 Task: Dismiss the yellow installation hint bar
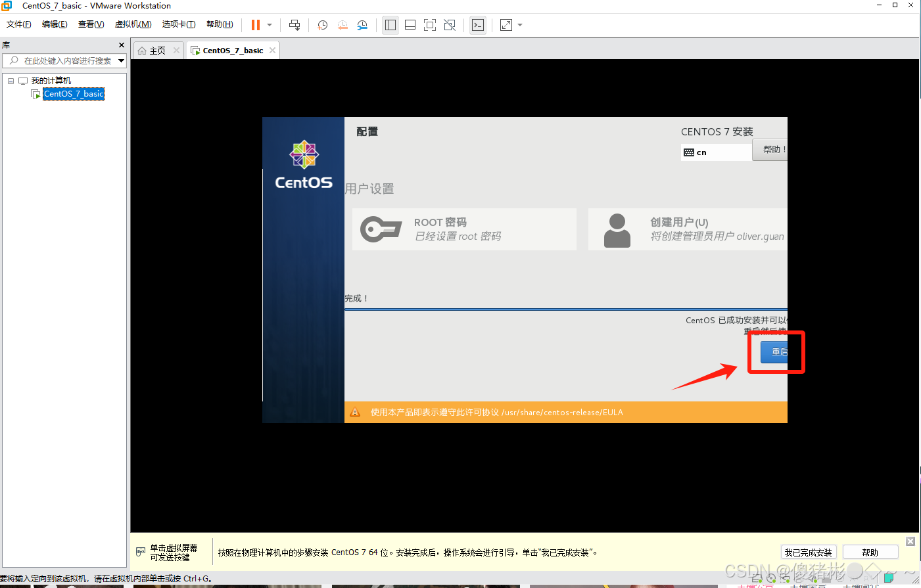click(x=910, y=541)
